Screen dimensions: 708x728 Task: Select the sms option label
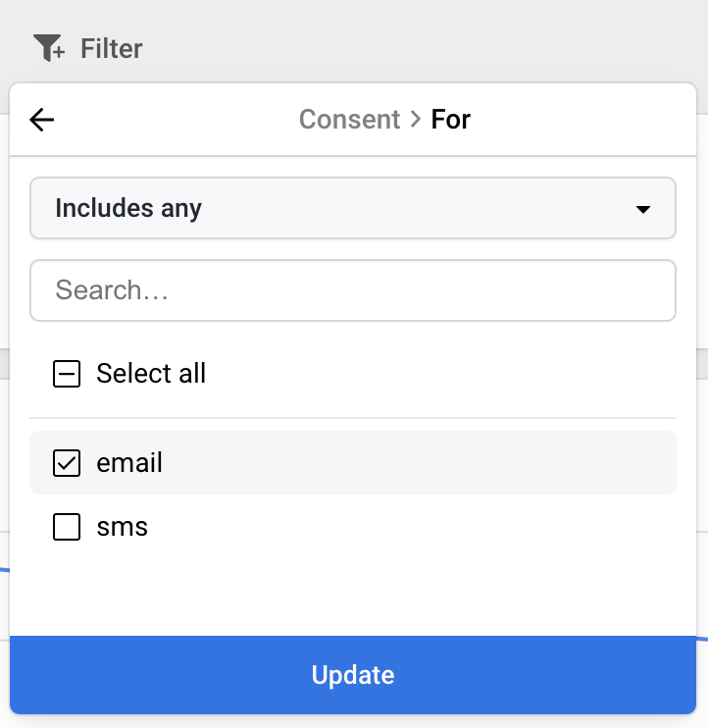pos(122,527)
